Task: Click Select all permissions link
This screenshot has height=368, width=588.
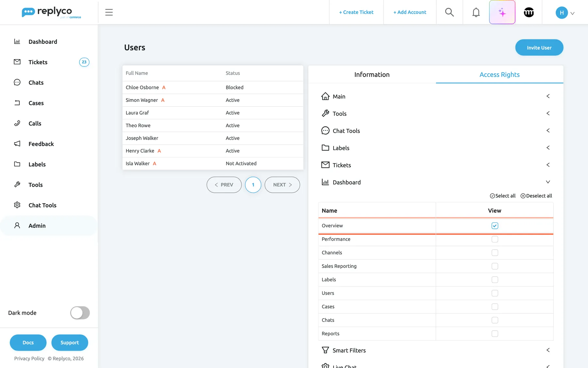Action: pyautogui.click(x=502, y=196)
